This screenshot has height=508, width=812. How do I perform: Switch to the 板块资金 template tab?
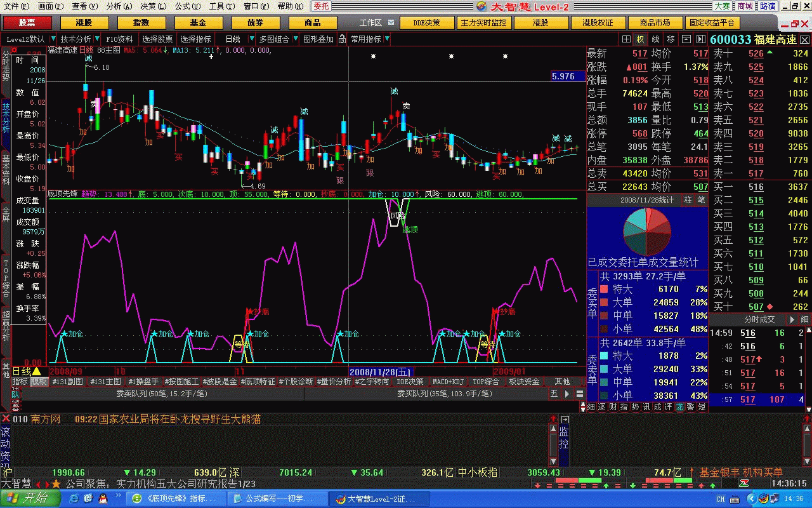click(x=524, y=382)
